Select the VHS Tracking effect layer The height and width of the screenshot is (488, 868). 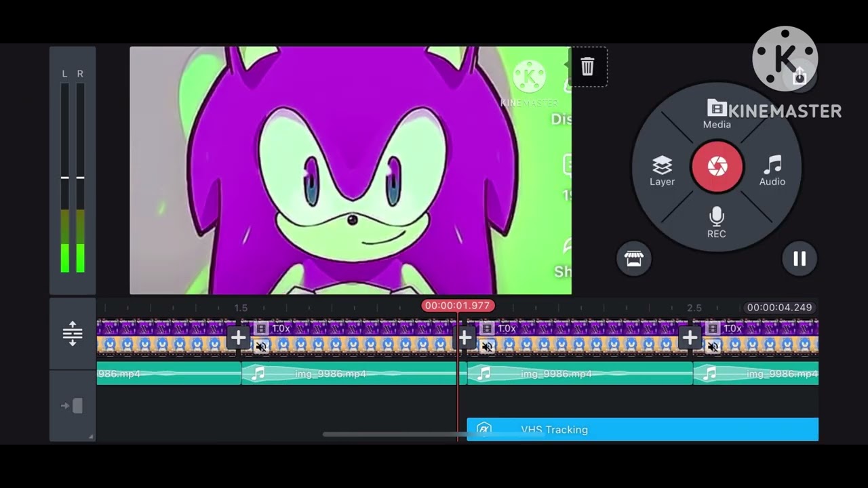(x=643, y=430)
